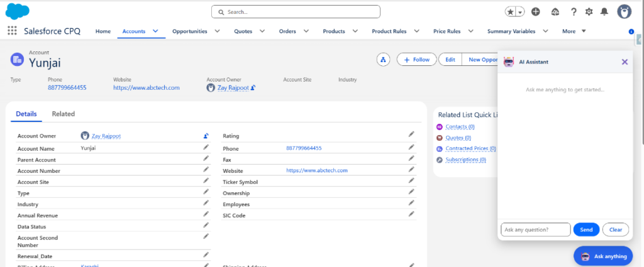644x267 pixels.
Task: Click the Send button
Action: pos(586,230)
